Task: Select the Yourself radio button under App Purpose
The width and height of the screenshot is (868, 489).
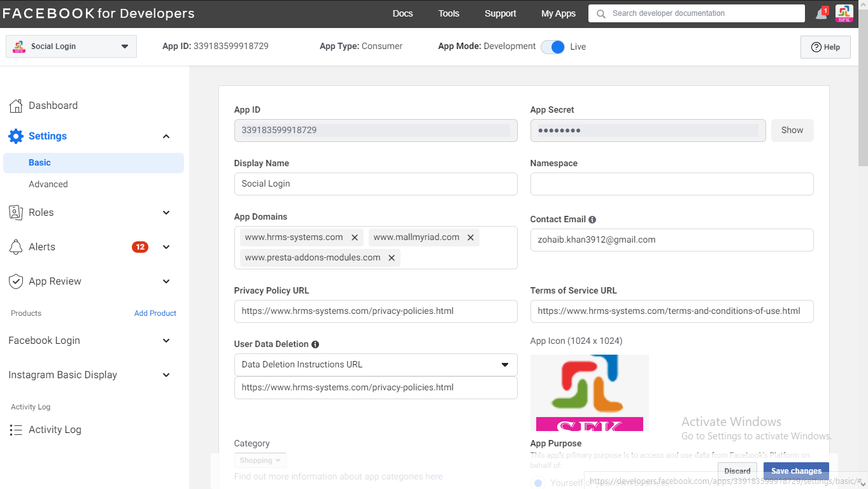Action: (539, 483)
